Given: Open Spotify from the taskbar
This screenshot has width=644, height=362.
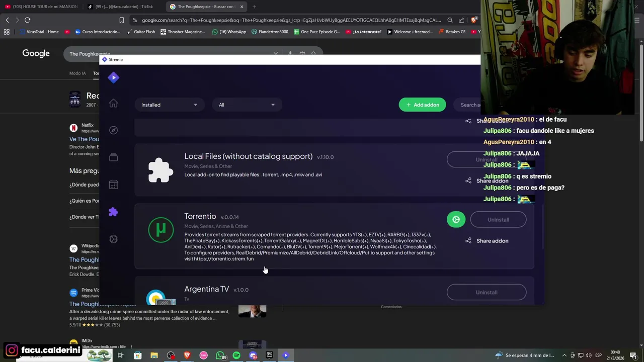Looking at the screenshot, I should point(236,355).
